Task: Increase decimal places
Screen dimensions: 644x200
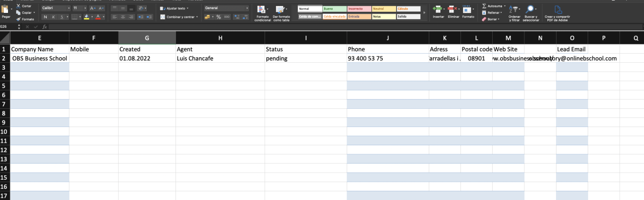Action: coord(236,17)
